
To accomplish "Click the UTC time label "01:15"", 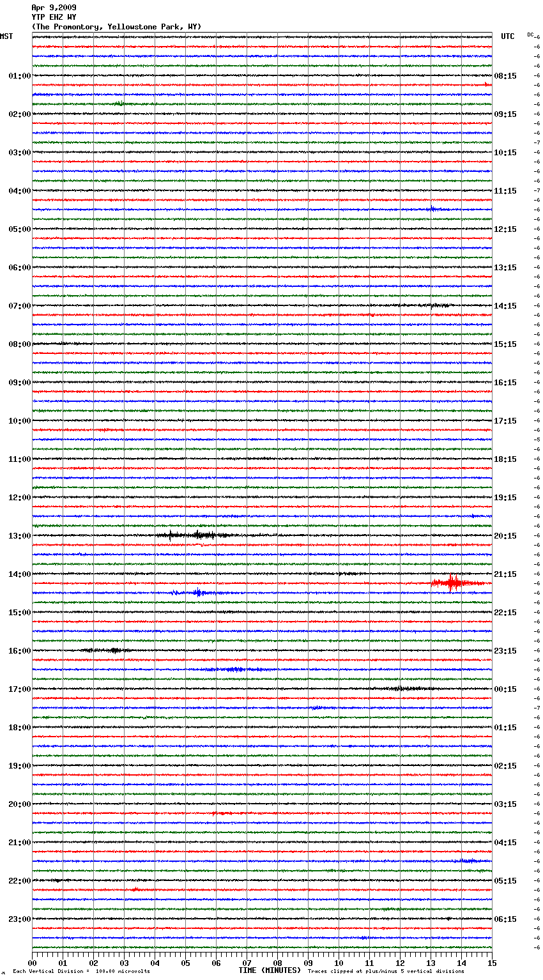I will [x=505, y=728].
